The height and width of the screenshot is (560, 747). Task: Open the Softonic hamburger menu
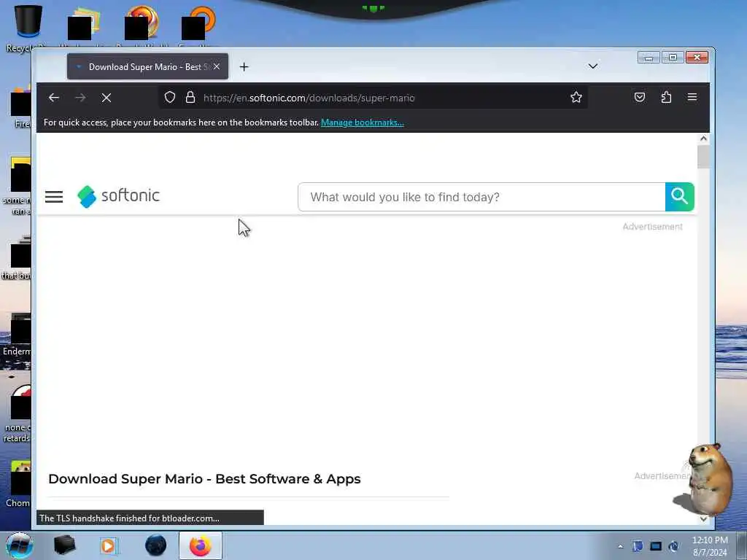click(54, 197)
